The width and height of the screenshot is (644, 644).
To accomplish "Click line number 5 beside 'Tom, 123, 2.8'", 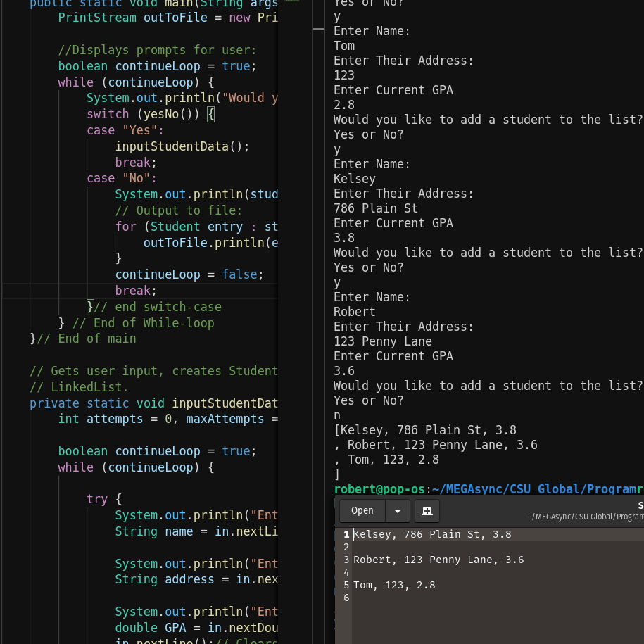I will [345, 585].
